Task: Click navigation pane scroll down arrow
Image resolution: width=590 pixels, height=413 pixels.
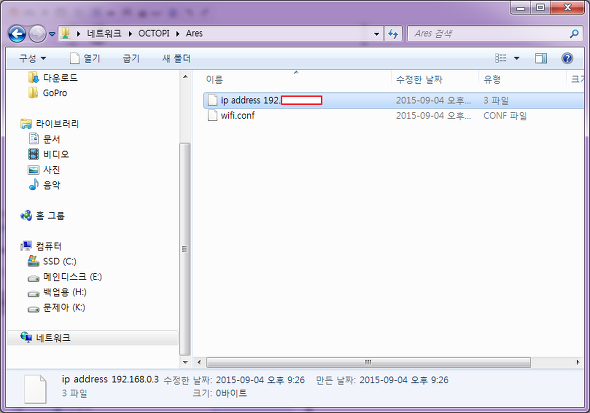Action: click(x=185, y=362)
